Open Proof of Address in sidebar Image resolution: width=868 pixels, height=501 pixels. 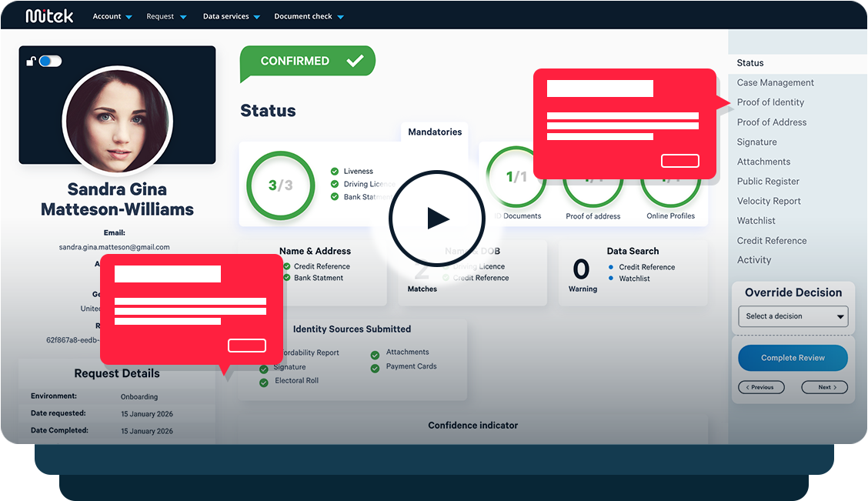(x=771, y=122)
